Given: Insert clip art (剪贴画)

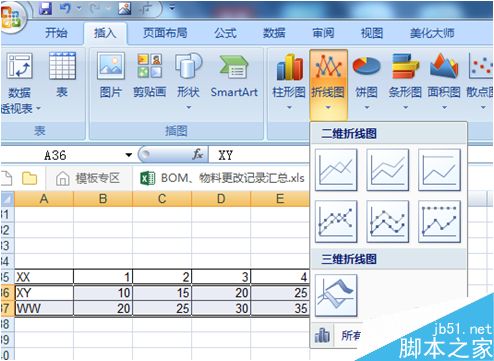Looking at the screenshot, I should click(150, 75).
